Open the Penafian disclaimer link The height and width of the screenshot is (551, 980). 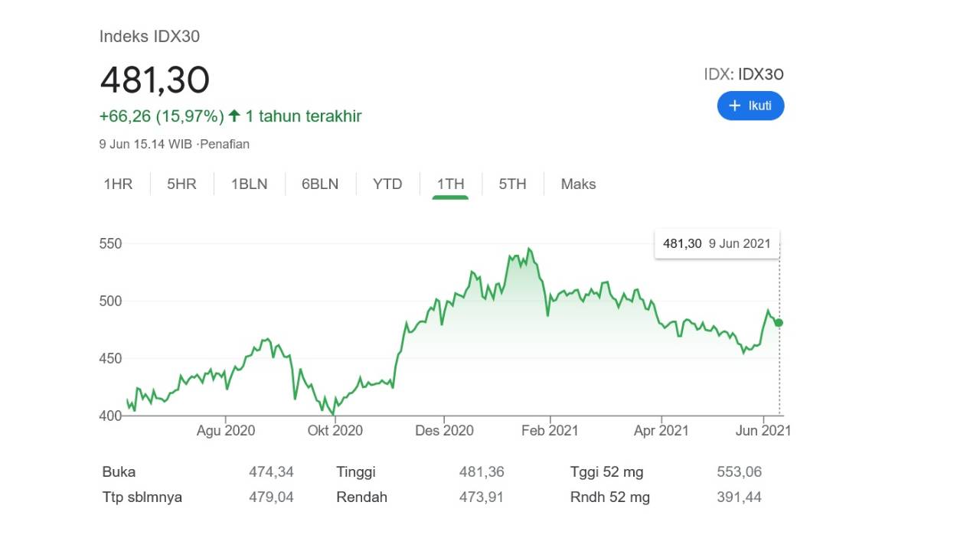tap(224, 144)
